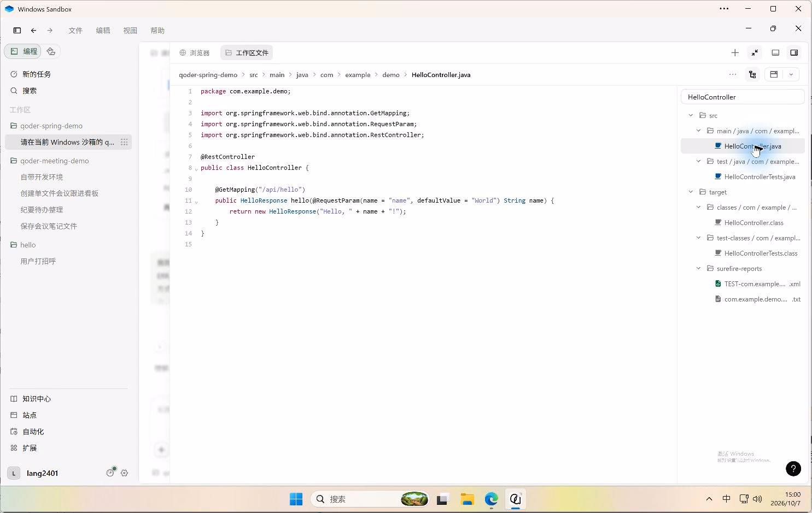This screenshot has width=812, height=513.
Task: Open the 自带开发环境 task
Action: [x=68, y=177]
